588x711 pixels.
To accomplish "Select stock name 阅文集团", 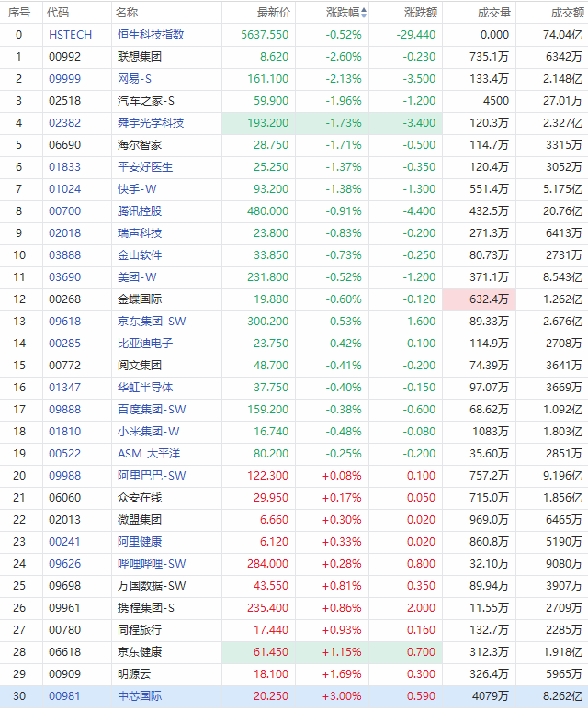I will tap(140, 366).
